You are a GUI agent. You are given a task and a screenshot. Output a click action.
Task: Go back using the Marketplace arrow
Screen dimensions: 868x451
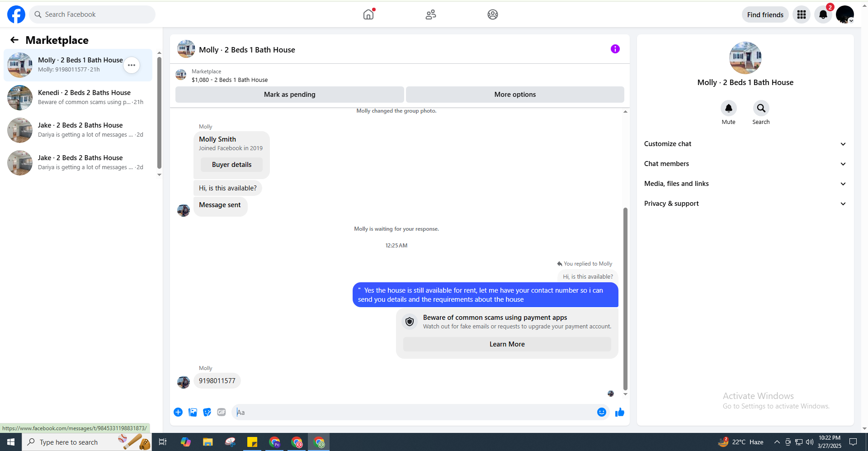click(14, 40)
